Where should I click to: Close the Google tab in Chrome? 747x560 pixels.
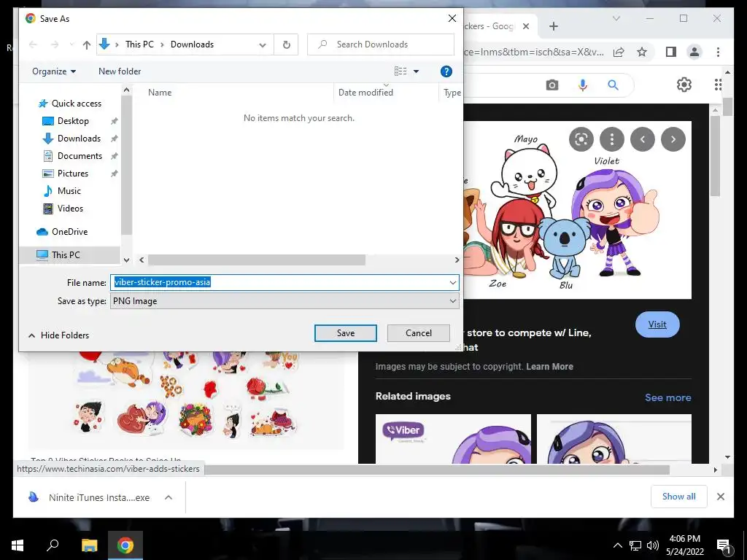525,26
